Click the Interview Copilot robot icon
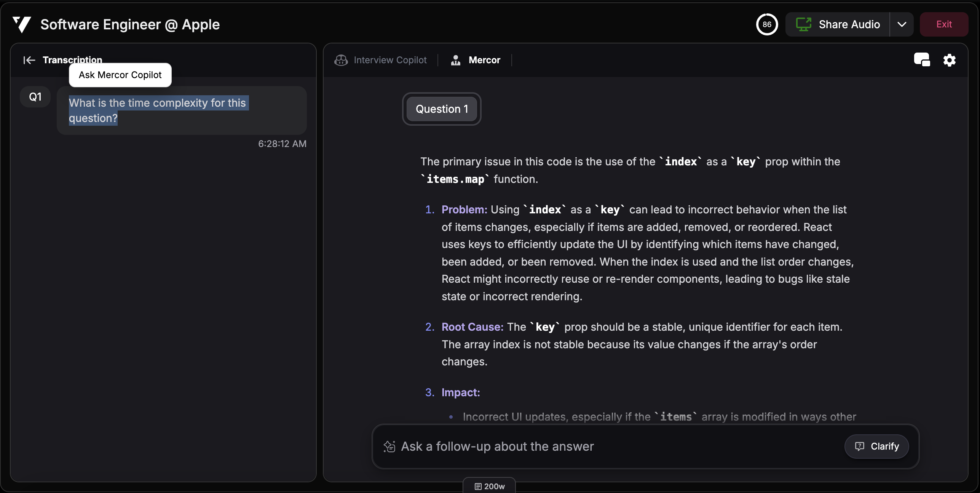Viewport: 980px width, 493px height. [x=341, y=60]
